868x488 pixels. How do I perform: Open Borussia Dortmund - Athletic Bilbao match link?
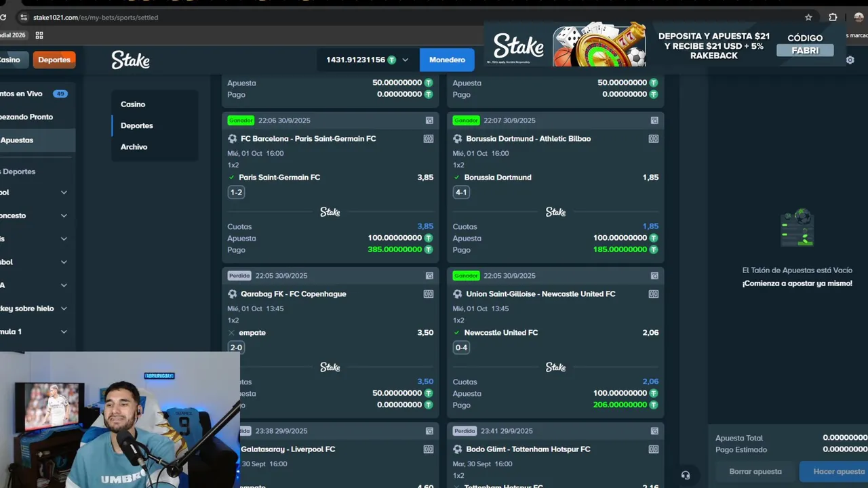pyautogui.click(x=528, y=138)
